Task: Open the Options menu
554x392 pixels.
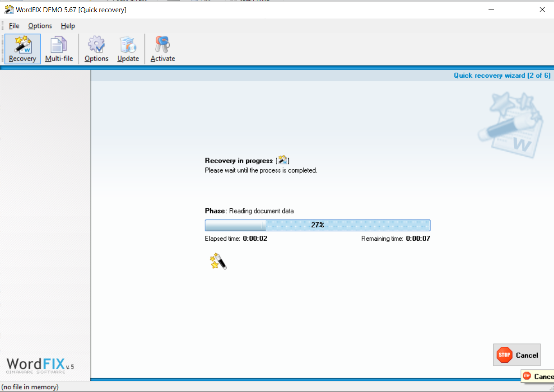Action: (40, 26)
